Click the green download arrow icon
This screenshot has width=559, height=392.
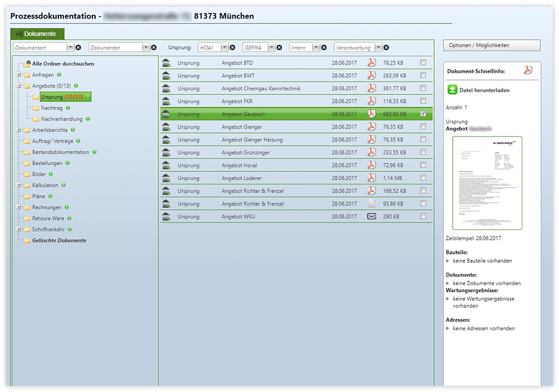pyautogui.click(x=453, y=90)
